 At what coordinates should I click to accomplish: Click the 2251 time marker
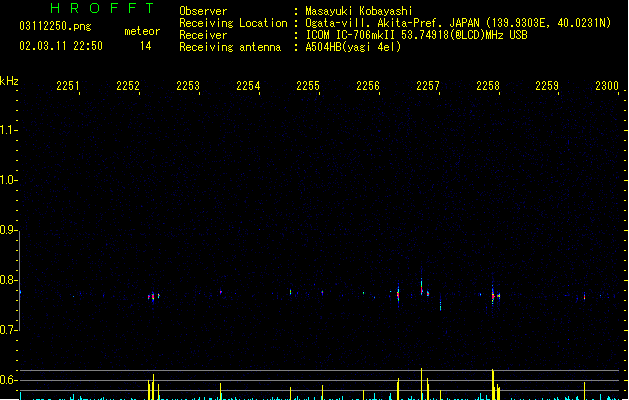point(68,86)
